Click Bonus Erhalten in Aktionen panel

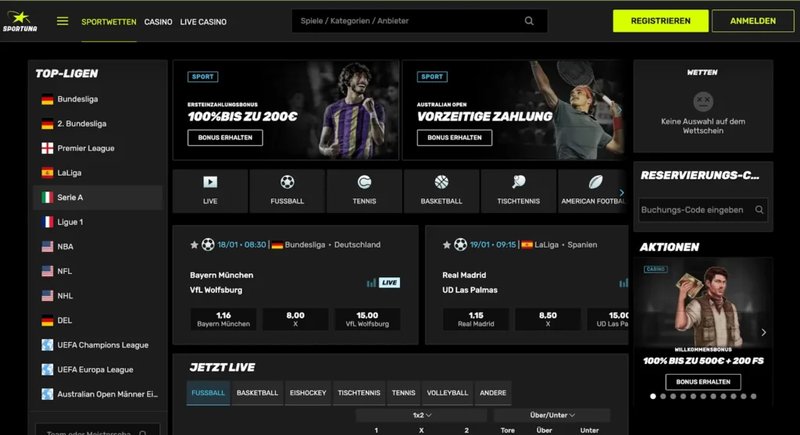(x=703, y=381)
